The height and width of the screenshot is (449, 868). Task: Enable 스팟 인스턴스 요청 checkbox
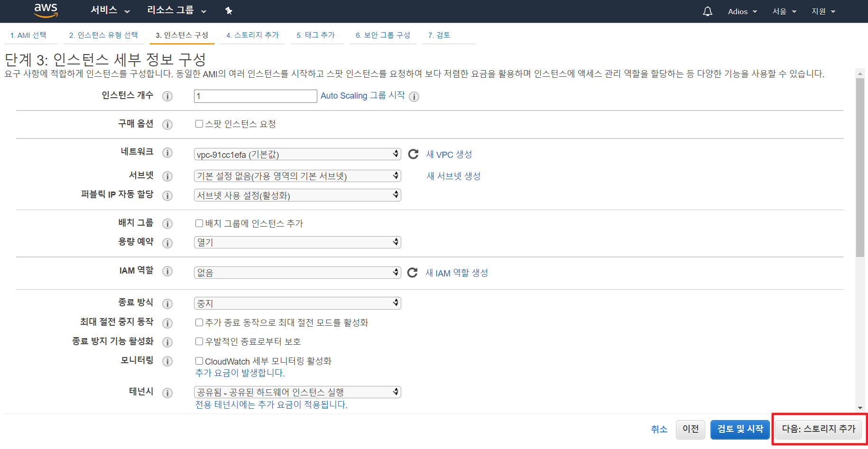(199, 124)
